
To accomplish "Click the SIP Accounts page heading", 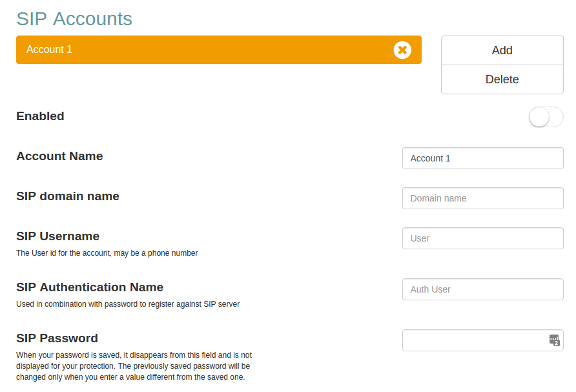I will [74, 19].
